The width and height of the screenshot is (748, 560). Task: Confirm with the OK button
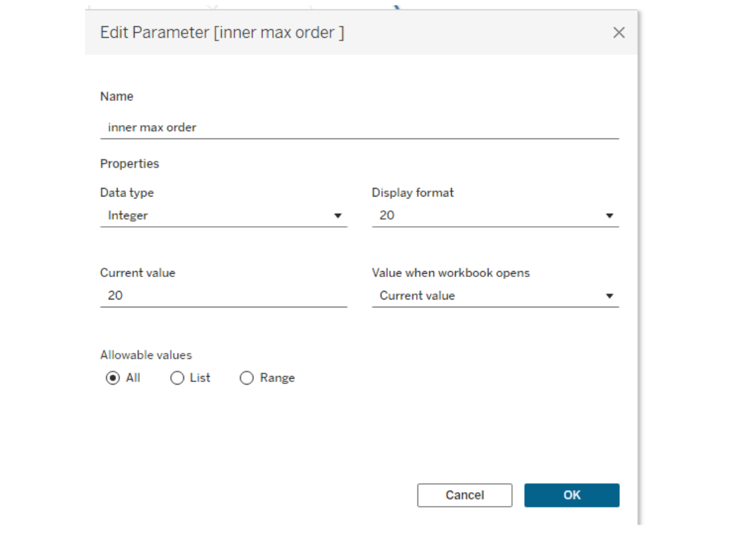(571, 495)
